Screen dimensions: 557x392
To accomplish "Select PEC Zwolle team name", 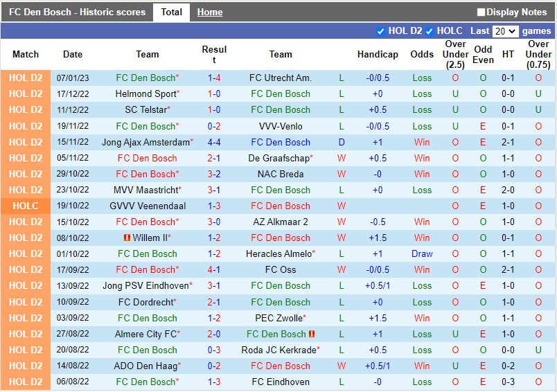I will pyautogui.click(x=279, y=318).
